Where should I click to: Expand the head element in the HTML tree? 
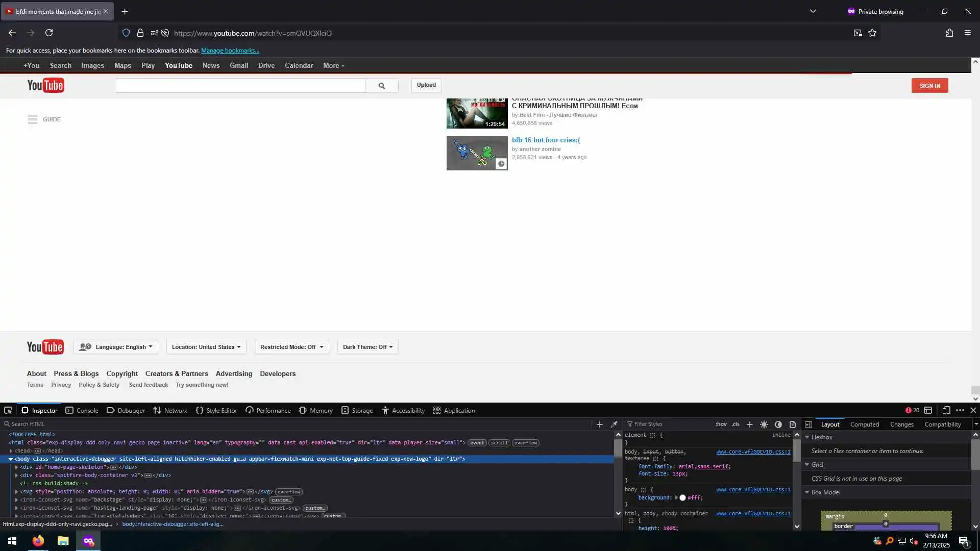11,451
